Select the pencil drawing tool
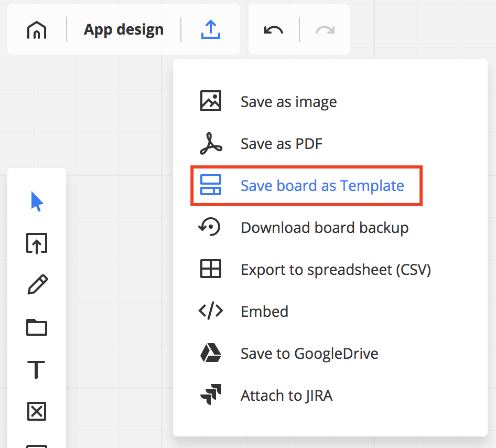Screen dimensions: 496x448 pyautogui.click(x=37, y=285)
